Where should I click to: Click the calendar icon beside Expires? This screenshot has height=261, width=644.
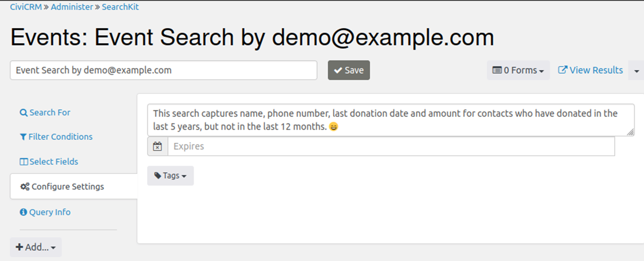pyautogui.click(x=158, y=146)
